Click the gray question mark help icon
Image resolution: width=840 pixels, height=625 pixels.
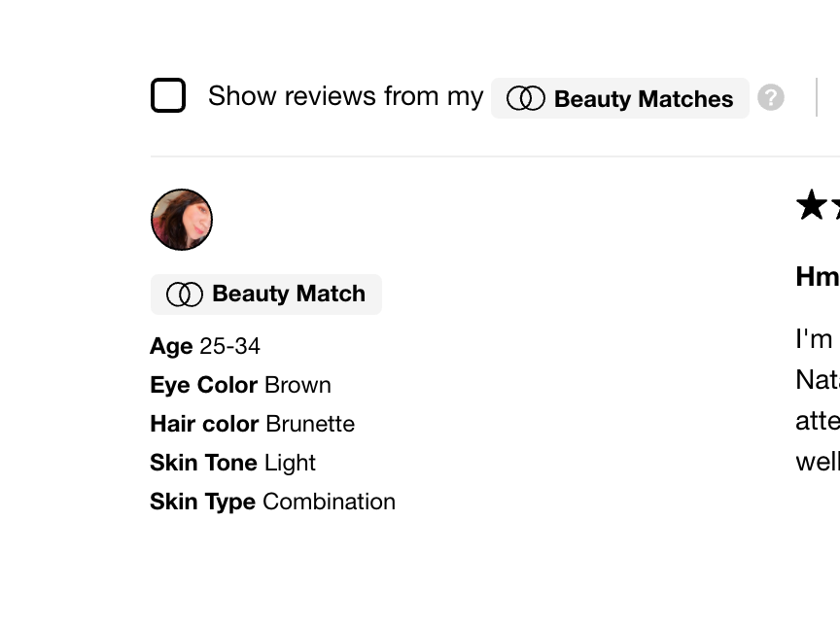tap(771, 97)
